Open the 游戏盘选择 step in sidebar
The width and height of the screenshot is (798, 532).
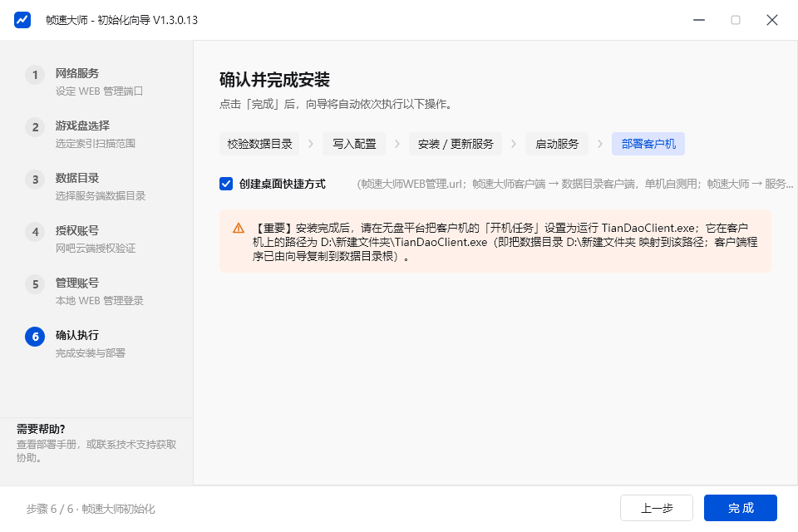(x=82, y=126)
